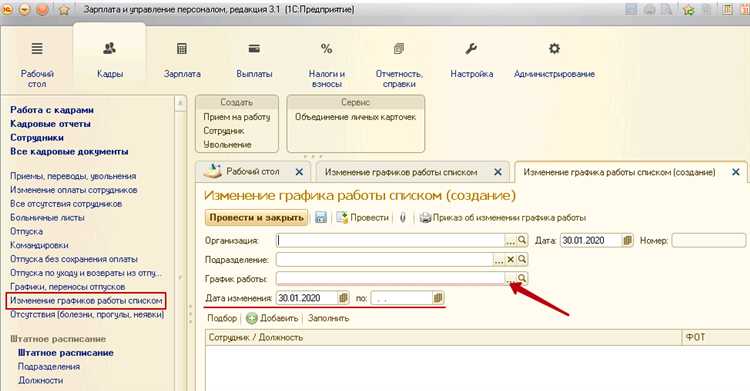Image resolution: width=750 pixels, height=391 pixels.
Task: Open Командировки link
Action: tap(39, 246)
